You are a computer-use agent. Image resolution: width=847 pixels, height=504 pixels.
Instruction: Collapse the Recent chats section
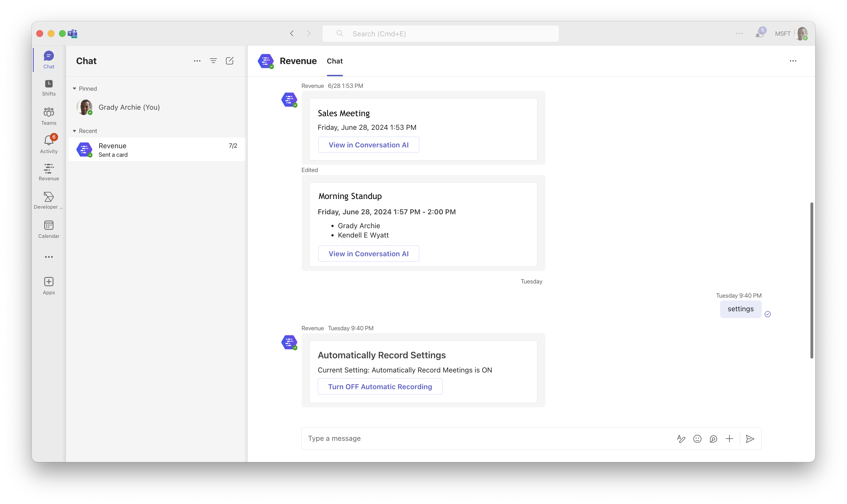pos(74,131)
